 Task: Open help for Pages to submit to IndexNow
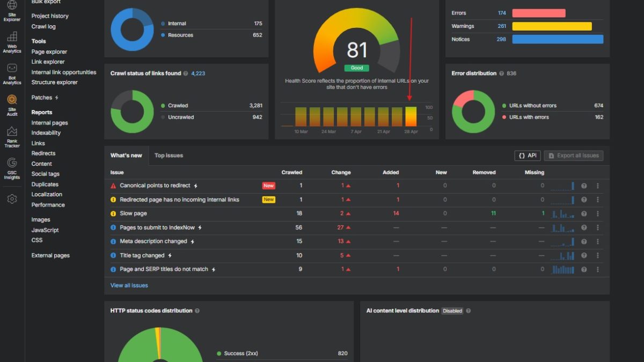[x=584, y=227]
